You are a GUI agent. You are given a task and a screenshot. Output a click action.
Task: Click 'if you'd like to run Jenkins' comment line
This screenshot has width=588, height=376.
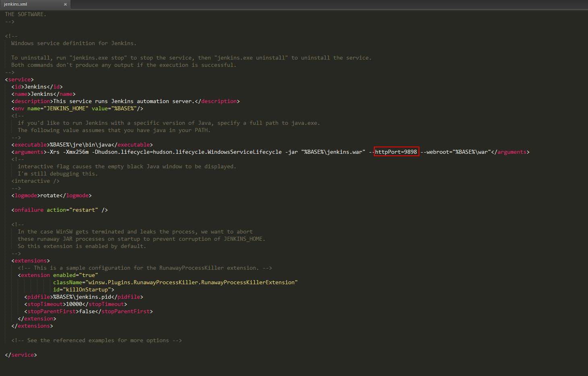click(x=169, y=123)
